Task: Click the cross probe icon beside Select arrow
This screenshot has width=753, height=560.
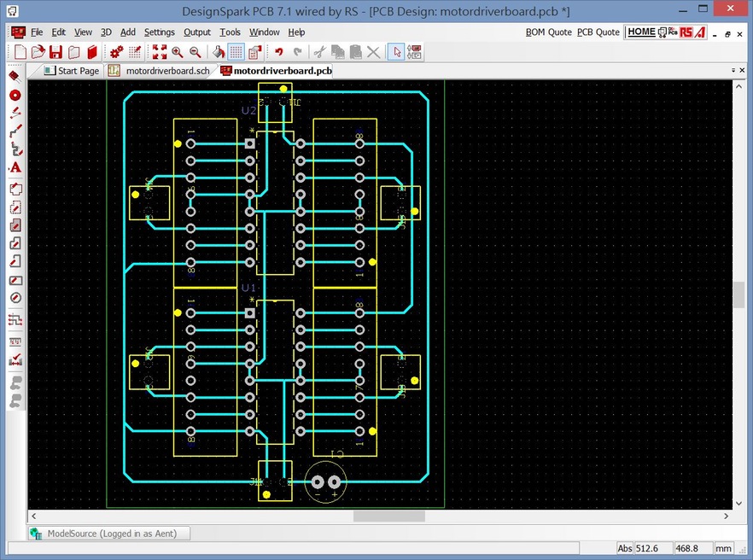Action: click(414, 52)
